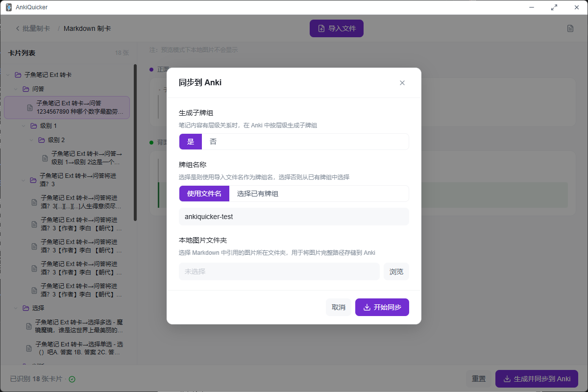The height and width of the screenshot is (392, 588).
Task: Choose 选择已有牌组 option
Action: click(258, 194)
